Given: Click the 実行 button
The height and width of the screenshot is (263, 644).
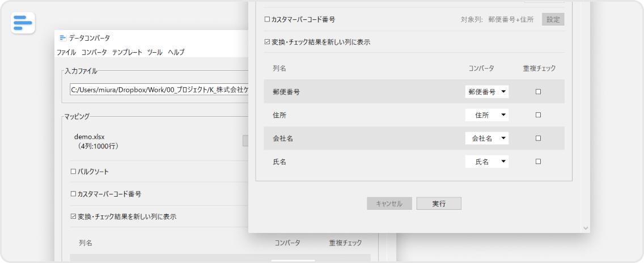Looking at the screenshot, I should (439, 203).
